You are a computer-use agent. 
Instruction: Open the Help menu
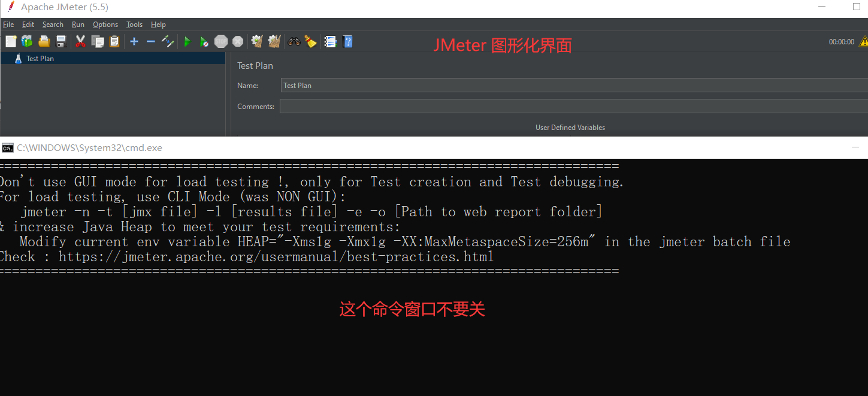[158, 25]
